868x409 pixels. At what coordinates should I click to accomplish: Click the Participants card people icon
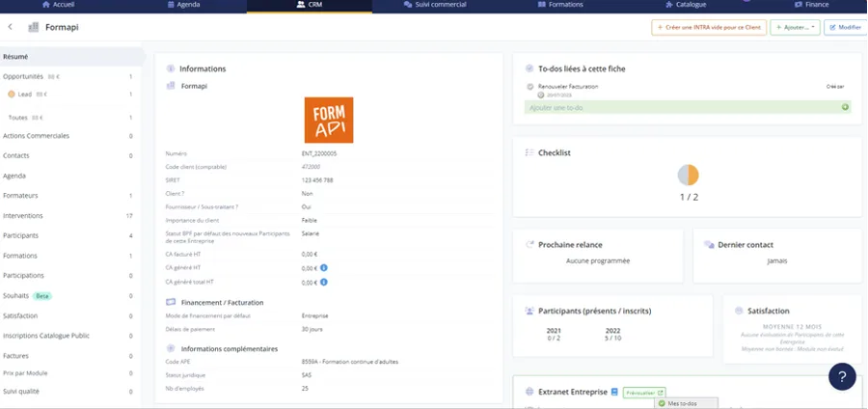(x=529, y=311)
